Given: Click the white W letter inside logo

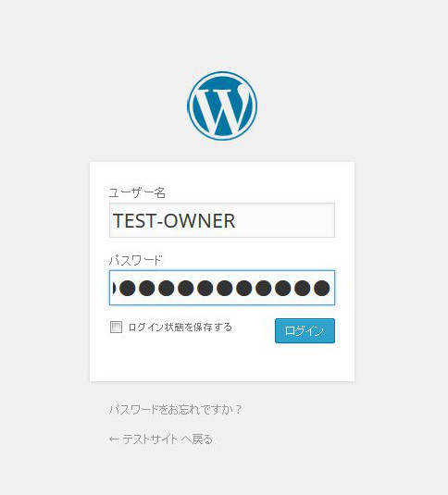Looking at the screenshot, I should [x=222, y=108].
